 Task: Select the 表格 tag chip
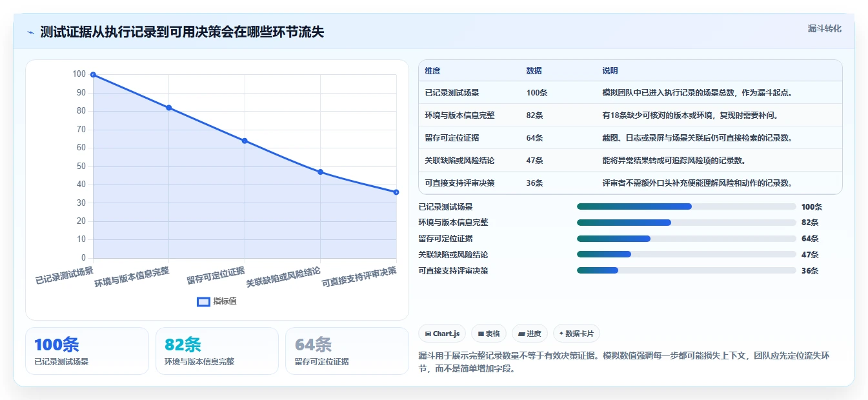pos(489,334)
